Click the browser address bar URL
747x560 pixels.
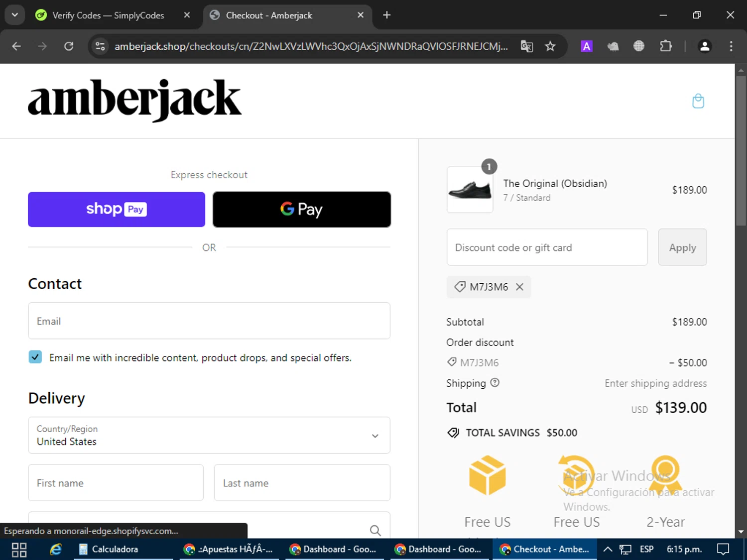pos(311,46)
